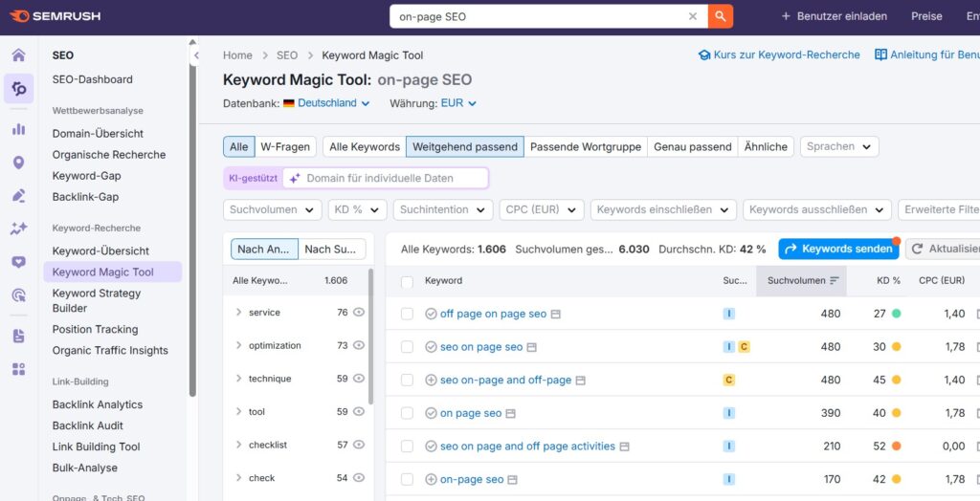Toggle eye visibility for service group

pyautogui.click(x=359, y=313)
